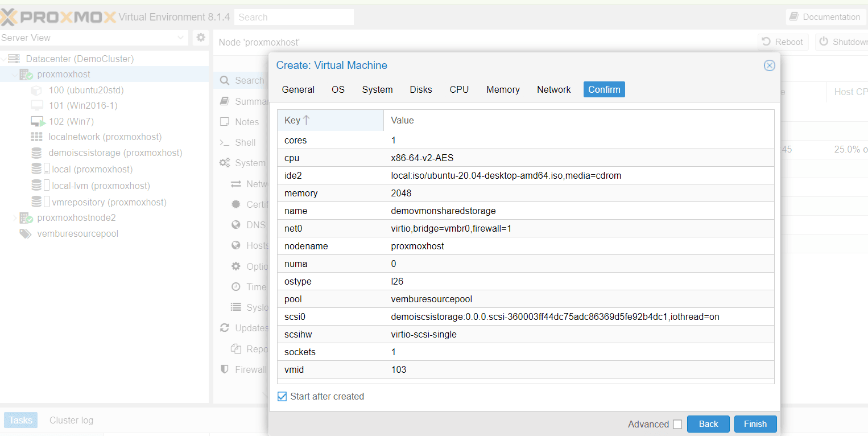Click the vmid value 103
The image size is (868, 436).
(399, 370)
